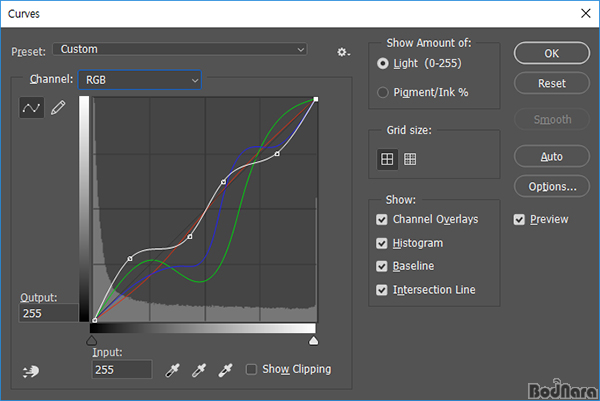Select the edit points curve tool

(x=31, y=108)
